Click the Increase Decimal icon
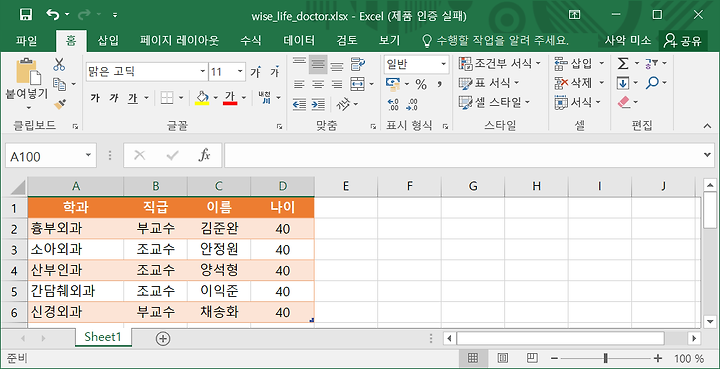This screenshot has width=720, height=369. [393, 104]
